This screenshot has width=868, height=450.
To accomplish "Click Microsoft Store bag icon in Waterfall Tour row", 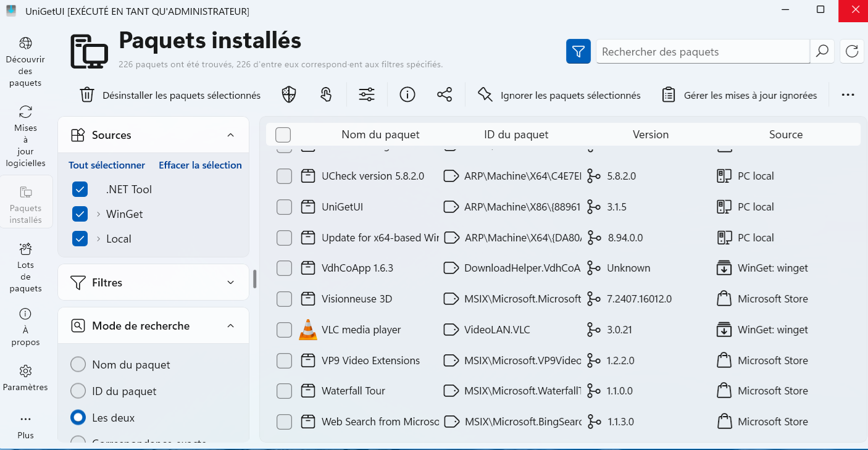I will pyautogui.click(x=724, y=391).
